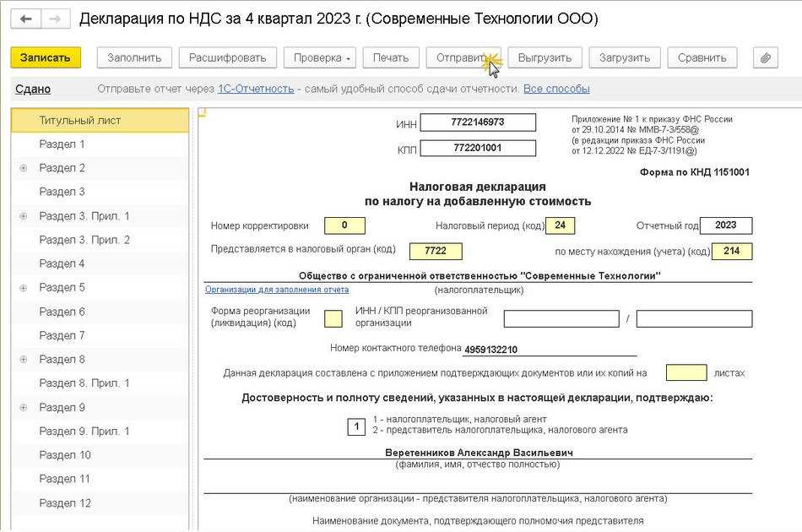Screen dimensions: 802x532
Task: Click the forward navigation arrow
Action: point(54,19)
